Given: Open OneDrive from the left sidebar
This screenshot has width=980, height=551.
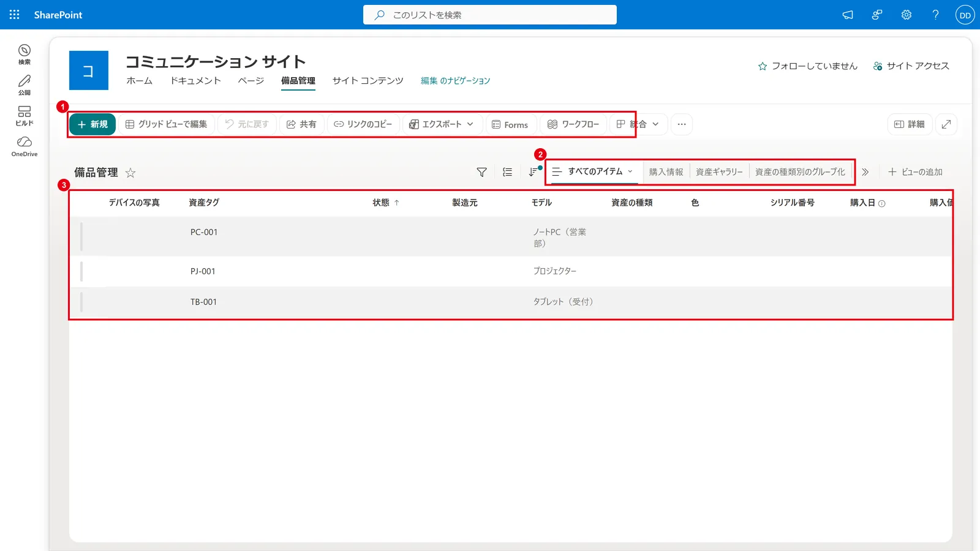Looking at the screenshot, I should (24, 146).
